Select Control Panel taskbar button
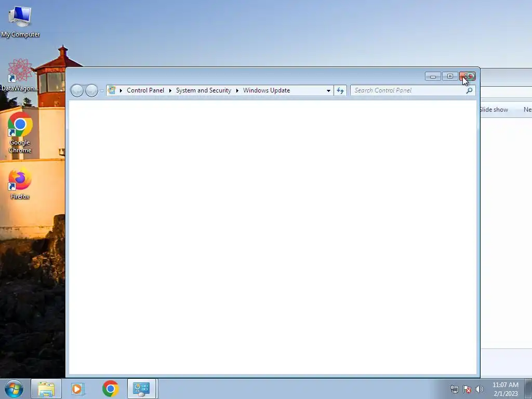 tap(141, 389)
